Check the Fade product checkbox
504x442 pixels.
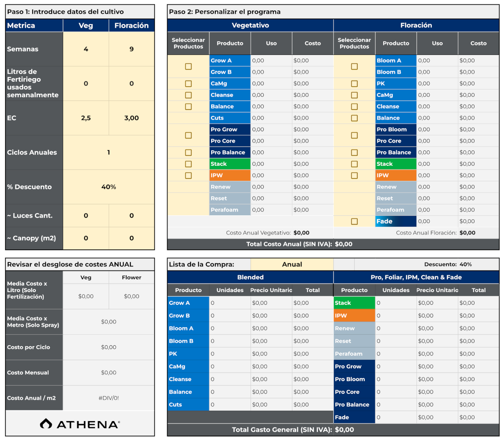click(354, 221)
